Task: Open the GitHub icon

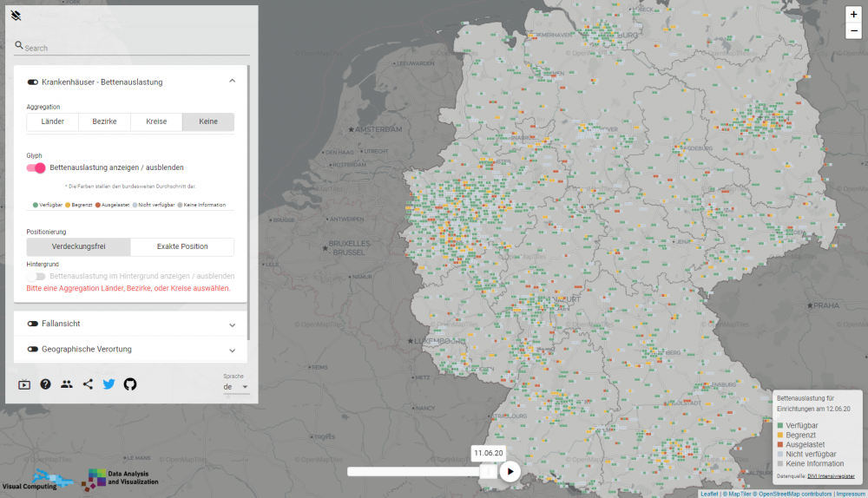Action: [130, 384]
